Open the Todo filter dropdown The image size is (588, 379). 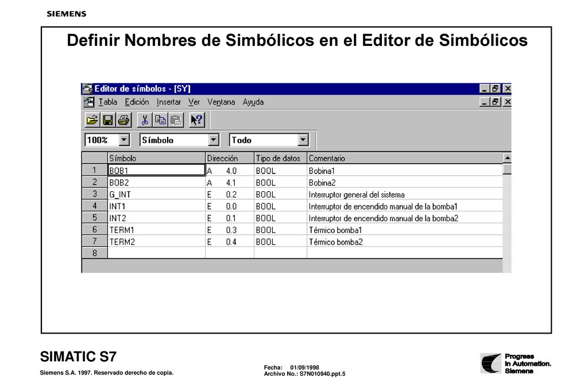303,140
